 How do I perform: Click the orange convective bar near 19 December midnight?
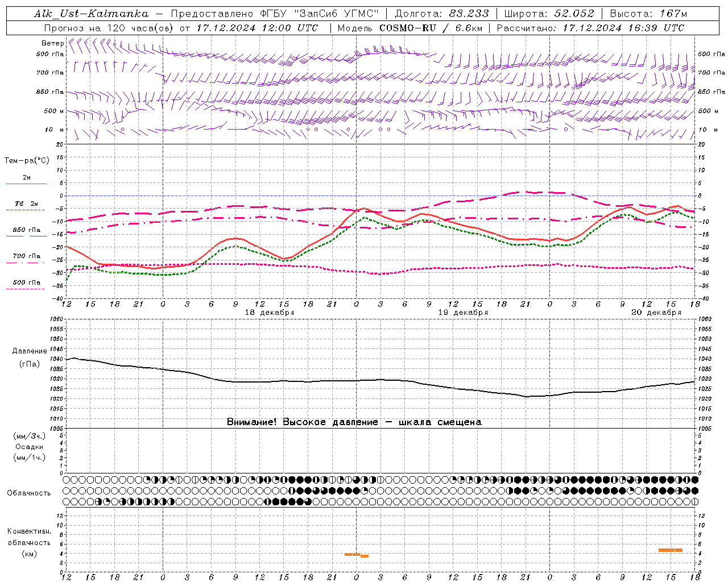[x=357, y=555]
